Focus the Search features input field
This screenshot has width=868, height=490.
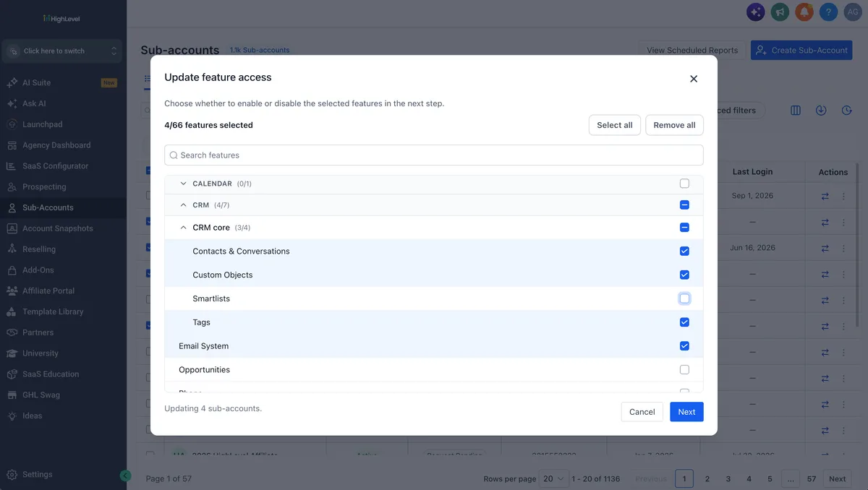[434, 155]
